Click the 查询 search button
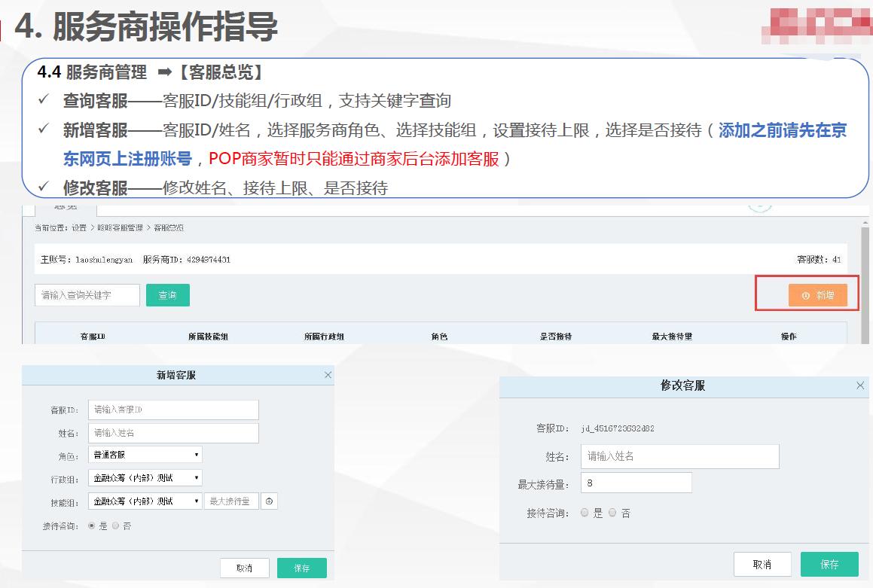Viewport: 873px width, 588px height. [x=167, y=294]
